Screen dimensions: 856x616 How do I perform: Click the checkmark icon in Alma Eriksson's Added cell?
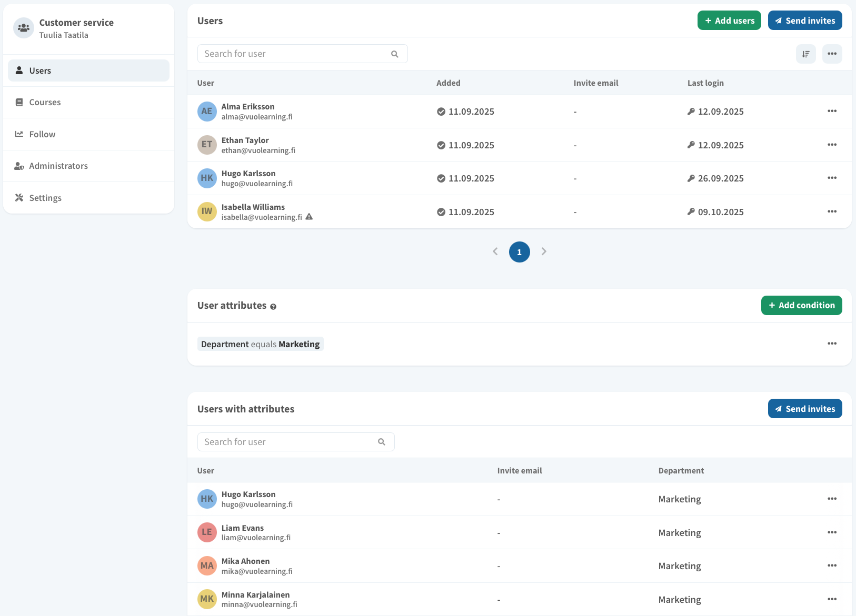441,112
